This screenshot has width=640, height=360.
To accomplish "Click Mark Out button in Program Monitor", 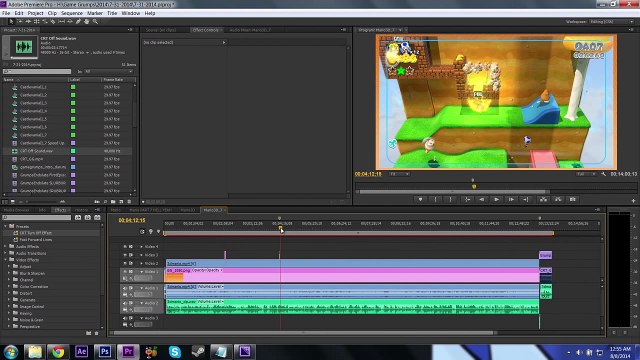I will [451, 199].
